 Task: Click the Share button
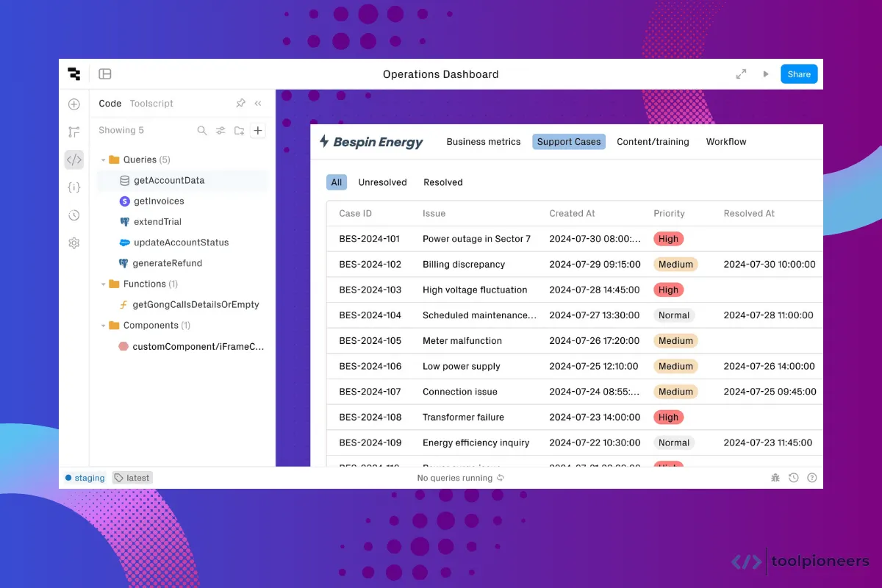click(x=799, y=74)
